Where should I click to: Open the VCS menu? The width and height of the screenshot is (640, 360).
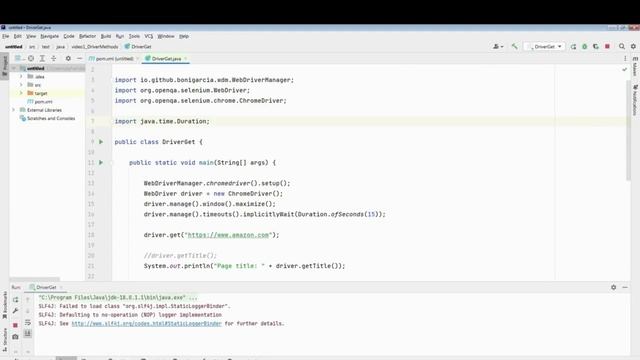[149, 36]
